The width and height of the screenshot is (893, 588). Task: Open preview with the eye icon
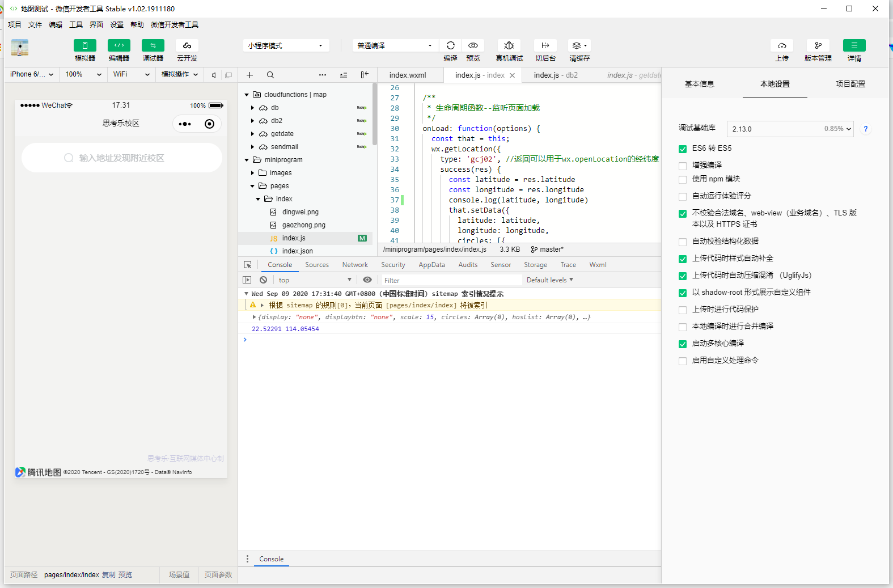[x=473, y=45]
